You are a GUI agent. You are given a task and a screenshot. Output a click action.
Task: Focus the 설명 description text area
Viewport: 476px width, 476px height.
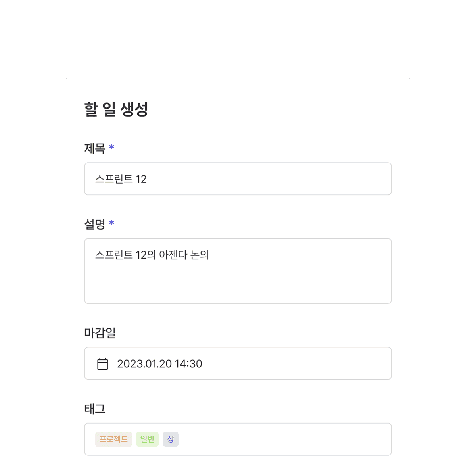[238, 271]
